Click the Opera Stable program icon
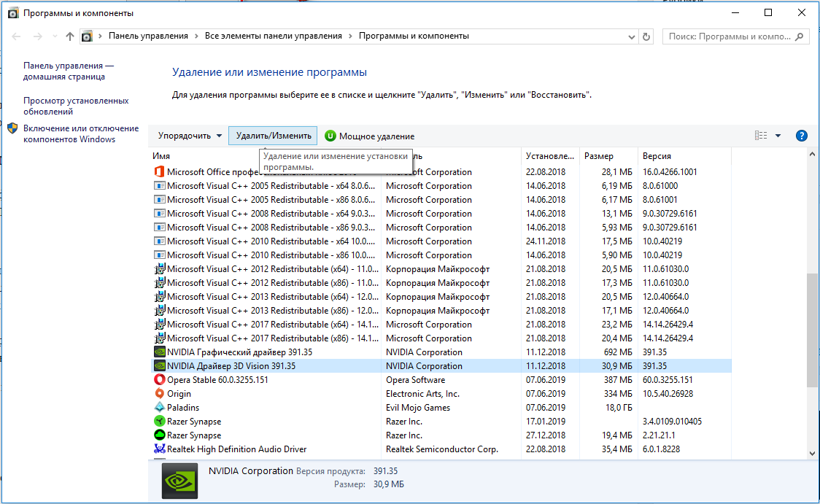Image resolution: width=820 pixels, height=504 pixels. tap(160, 379)
